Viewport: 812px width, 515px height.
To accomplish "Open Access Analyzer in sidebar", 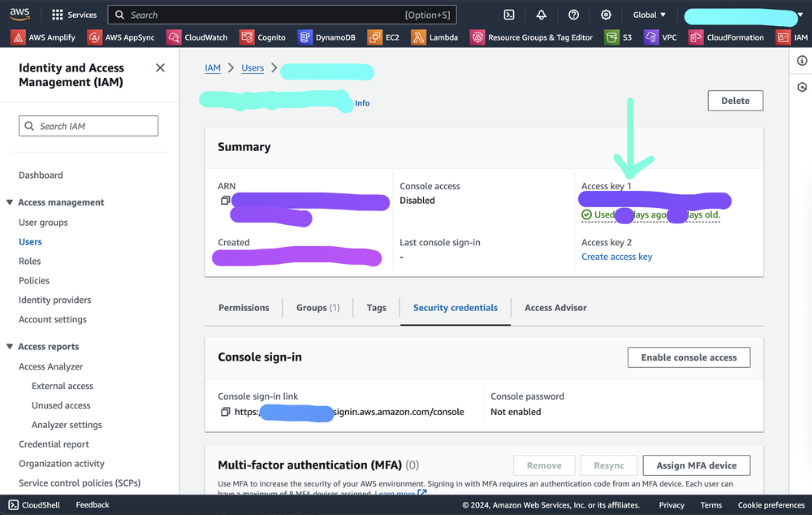I will [x=50, y=366].
